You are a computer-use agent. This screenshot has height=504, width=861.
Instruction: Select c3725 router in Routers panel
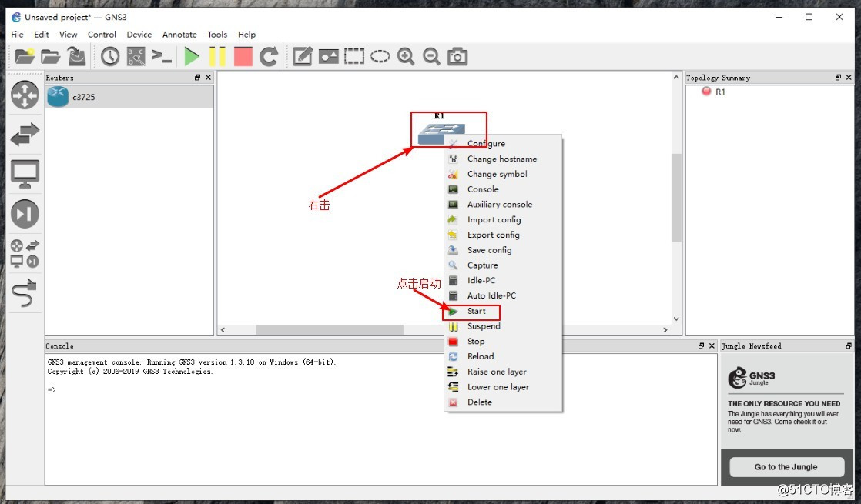pos(129,97)
